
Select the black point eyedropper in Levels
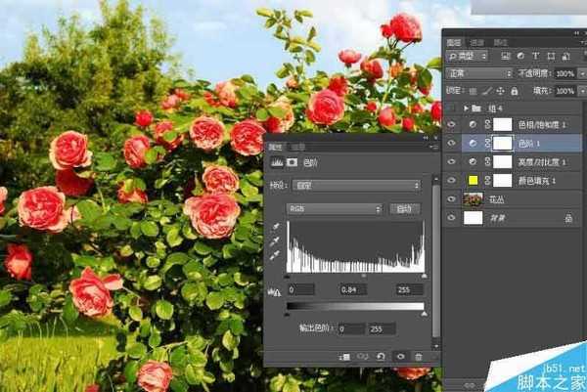[x=276, y=228]
